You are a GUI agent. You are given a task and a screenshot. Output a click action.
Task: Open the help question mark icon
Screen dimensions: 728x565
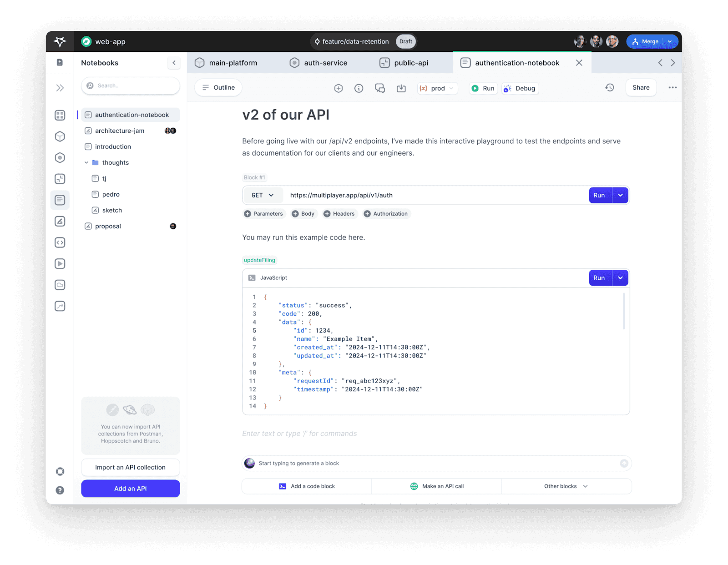60,490
